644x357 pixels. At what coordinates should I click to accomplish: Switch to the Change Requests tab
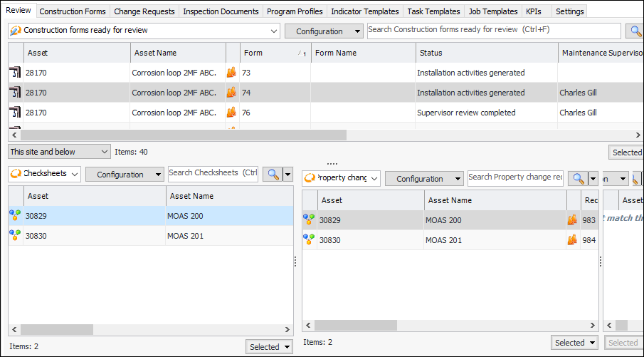coord(144,11)
